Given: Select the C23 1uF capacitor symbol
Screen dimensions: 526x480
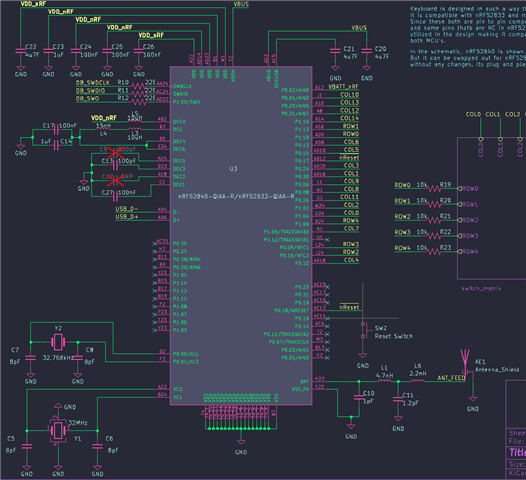Looking at the screenshot, I should pyautogui.click(x=48, y=51).
